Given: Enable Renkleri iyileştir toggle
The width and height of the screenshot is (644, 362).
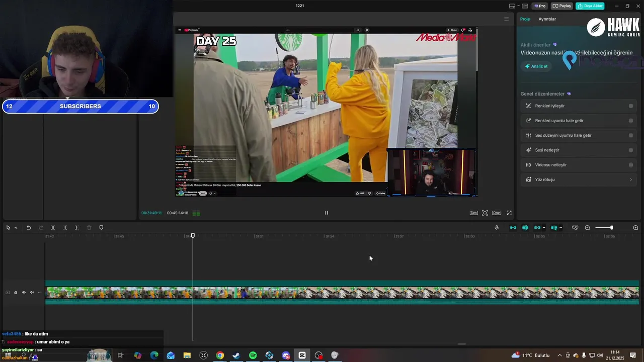Looking at the screenshot, I should (x=631, y=106).
